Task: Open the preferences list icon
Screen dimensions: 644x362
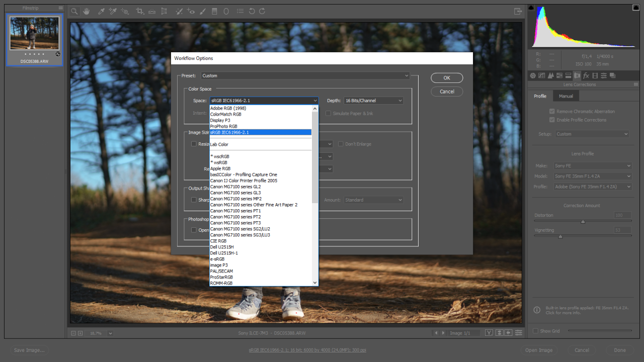Action: (x=240, y=11)
